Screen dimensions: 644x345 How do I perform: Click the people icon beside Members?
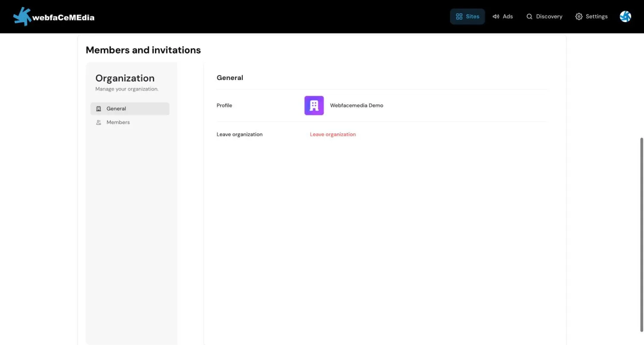(98, 123)
